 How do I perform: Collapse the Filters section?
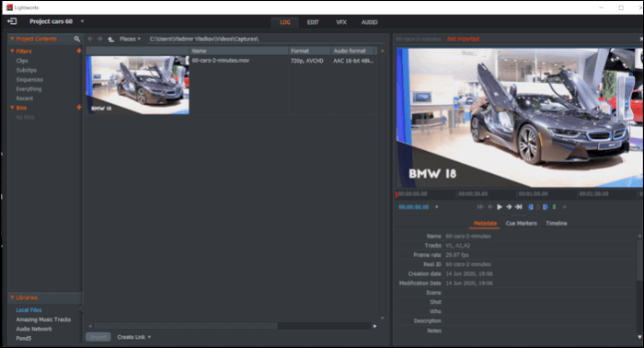pyautogui.click(x=12, y=51)
